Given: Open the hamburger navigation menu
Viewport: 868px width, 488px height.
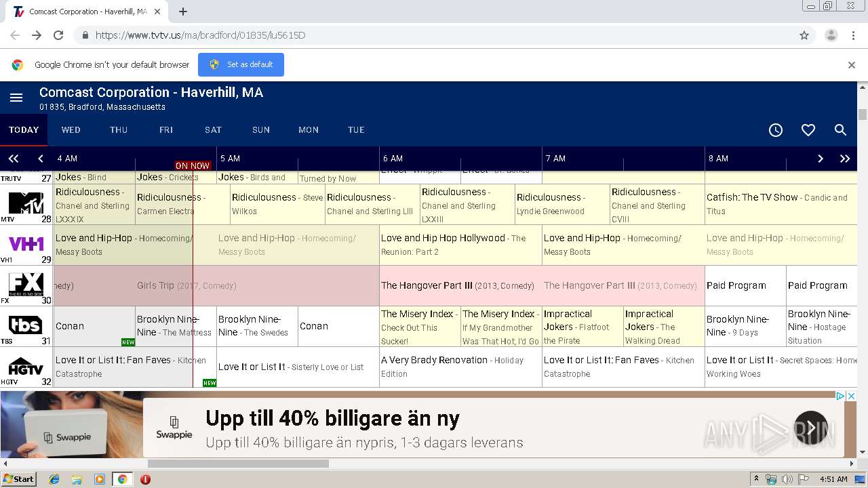Looking at the screenshot, I should (16, 98).
